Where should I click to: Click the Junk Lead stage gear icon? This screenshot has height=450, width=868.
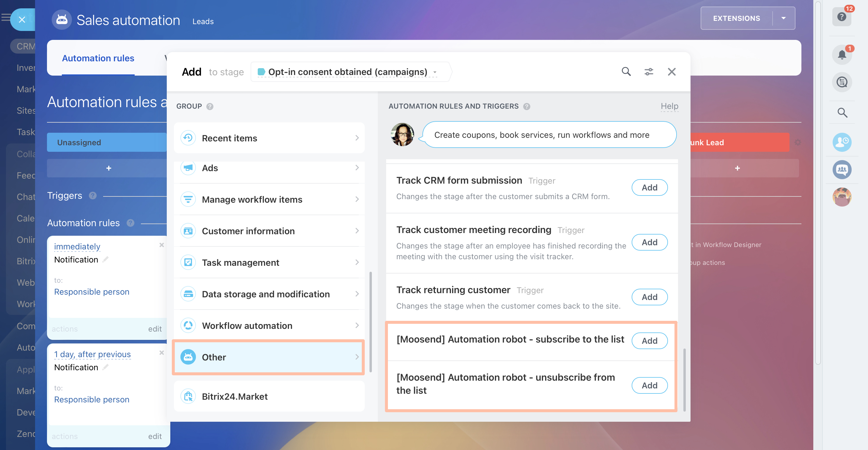tap(798, 142)
